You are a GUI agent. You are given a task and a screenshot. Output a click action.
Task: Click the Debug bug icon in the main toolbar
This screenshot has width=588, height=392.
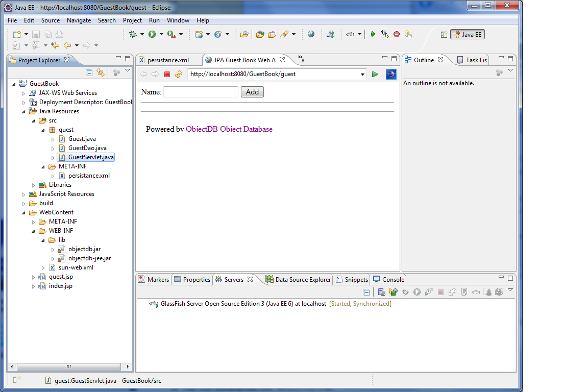click(133, 35)
